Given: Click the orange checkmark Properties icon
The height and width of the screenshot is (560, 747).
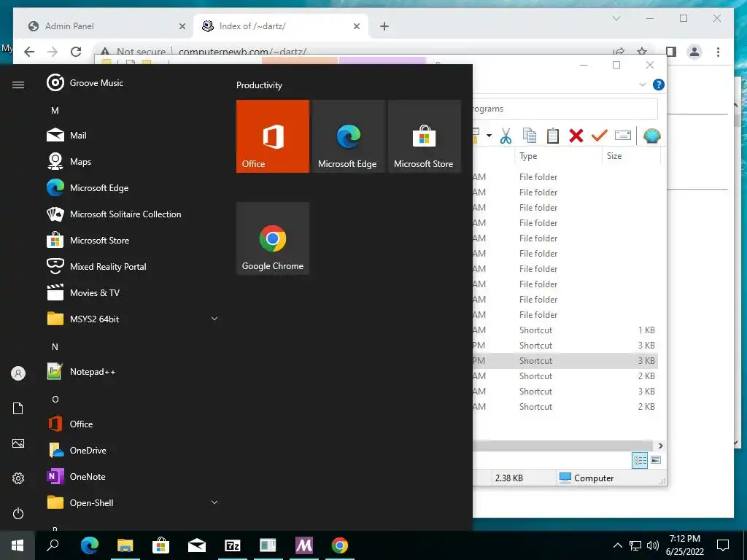Looking at the screenshot, I should pos(600,136).
